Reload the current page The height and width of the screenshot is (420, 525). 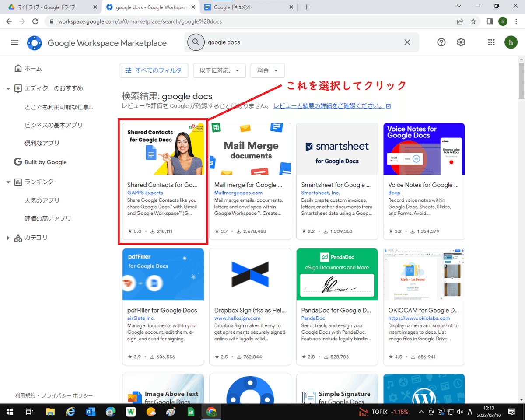click(36, 21)
